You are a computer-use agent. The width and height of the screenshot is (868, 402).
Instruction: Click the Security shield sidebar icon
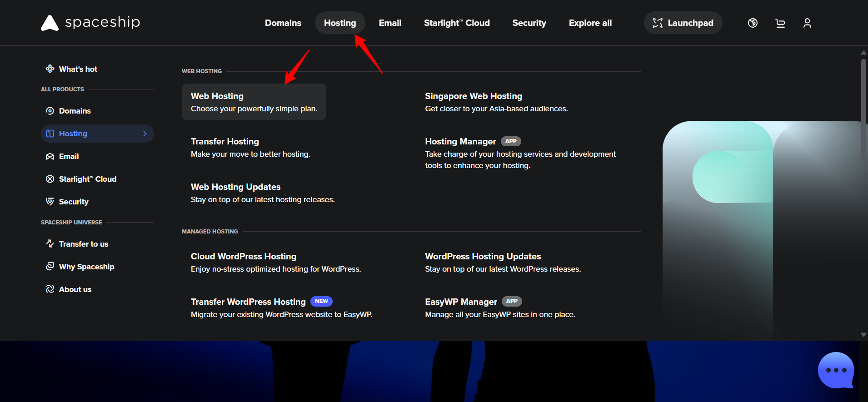50,201
